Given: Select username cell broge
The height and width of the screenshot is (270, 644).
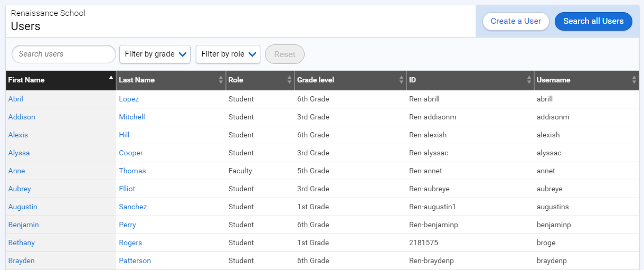Looking at the screenshot, I should 546,243.
